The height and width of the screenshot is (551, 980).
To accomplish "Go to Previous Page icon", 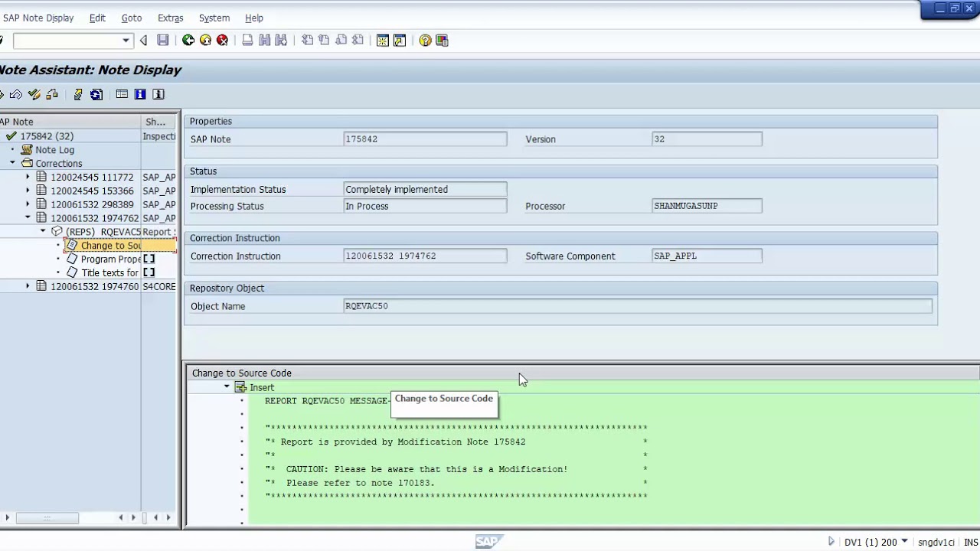I will tap(324, 41).
